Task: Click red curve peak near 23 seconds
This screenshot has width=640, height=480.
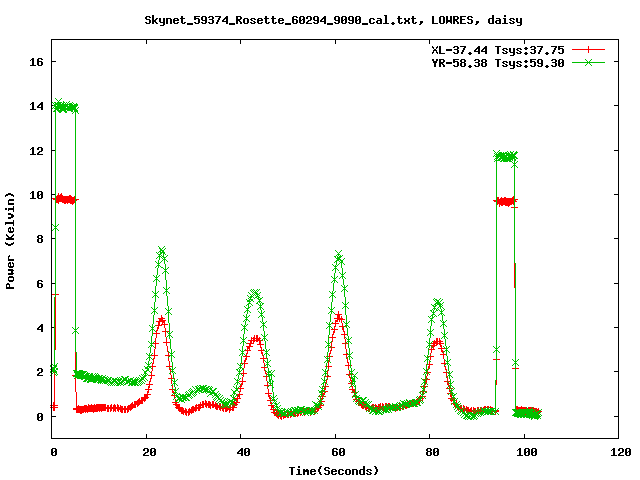Action: 162,319
